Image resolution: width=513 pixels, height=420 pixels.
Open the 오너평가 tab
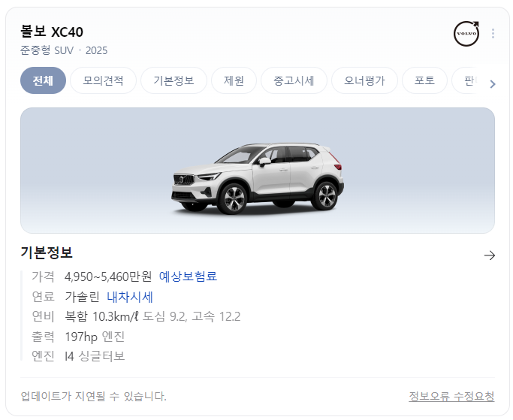[364, 80]
